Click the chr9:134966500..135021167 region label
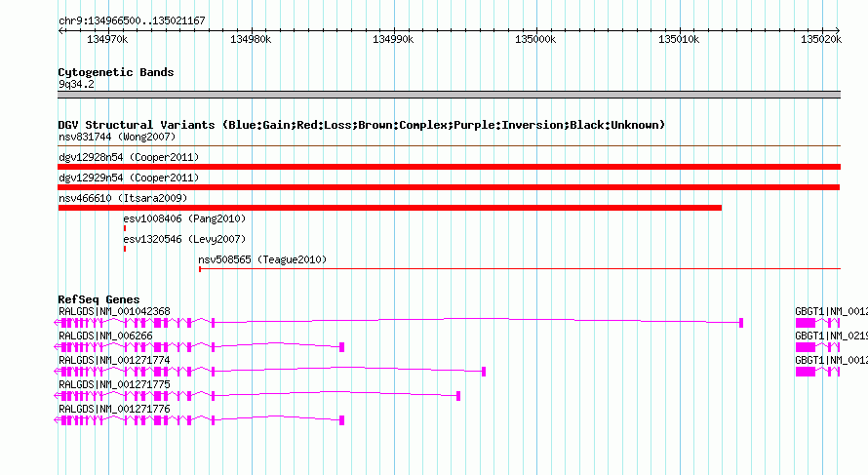Screen dimensions: 868x475 pos(132,20)
